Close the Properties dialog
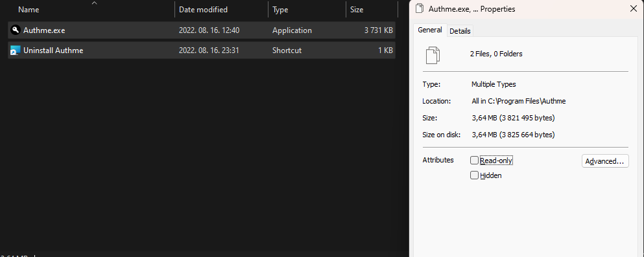 coord(634,8)
